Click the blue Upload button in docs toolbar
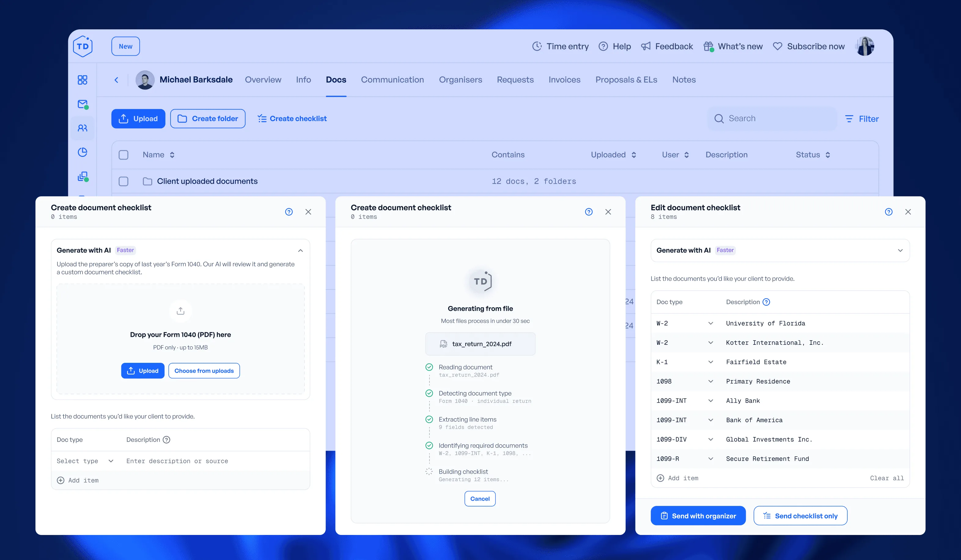Image resolution: width=961 pixels, height=560 pixels. click(138, 119)
